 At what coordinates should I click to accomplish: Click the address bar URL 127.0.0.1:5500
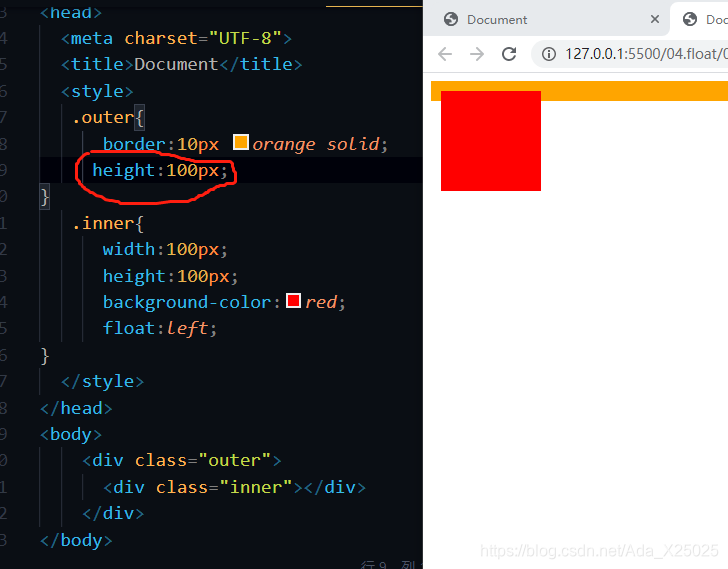645,54
